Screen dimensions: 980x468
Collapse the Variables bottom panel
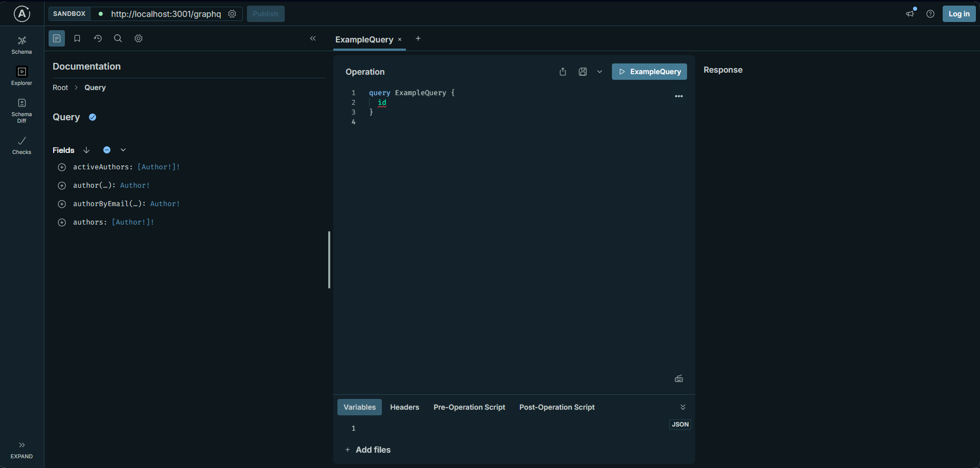[x=682, y=407]
